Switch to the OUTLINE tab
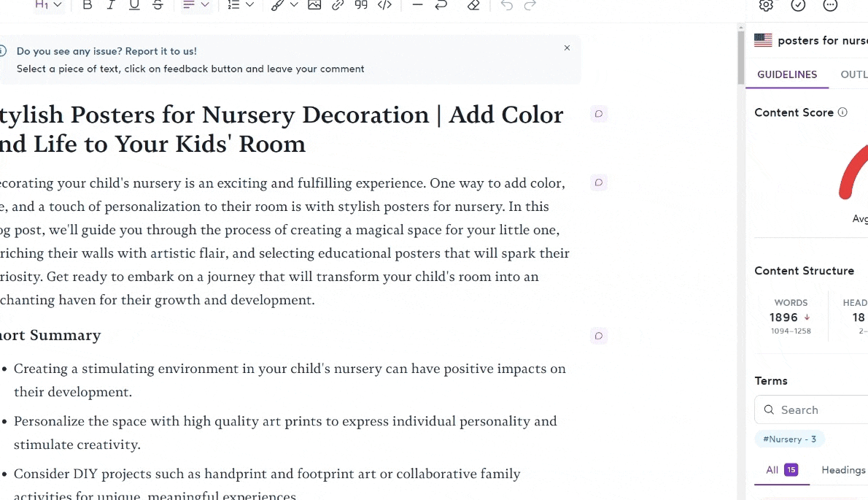Viewport: 868px width, 500px height. pos(854,74)
